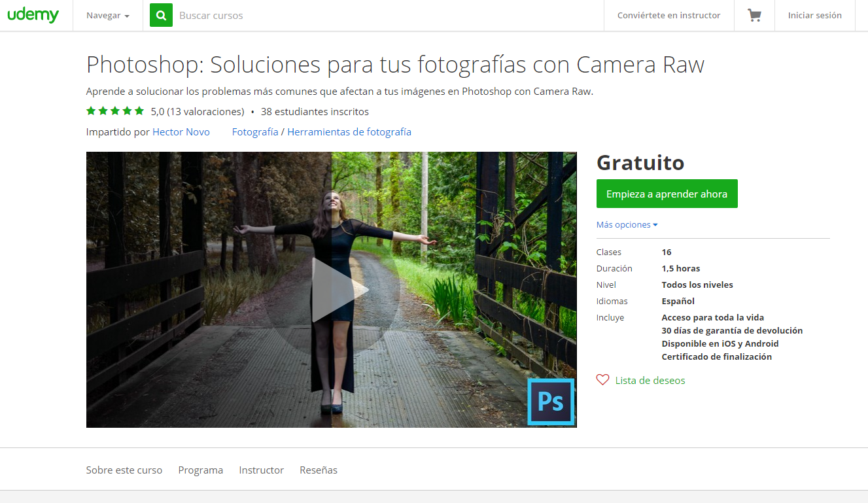Start course with Empieza a aprender ahora
The image size is (868, 503).
click(x=667, y=194)
